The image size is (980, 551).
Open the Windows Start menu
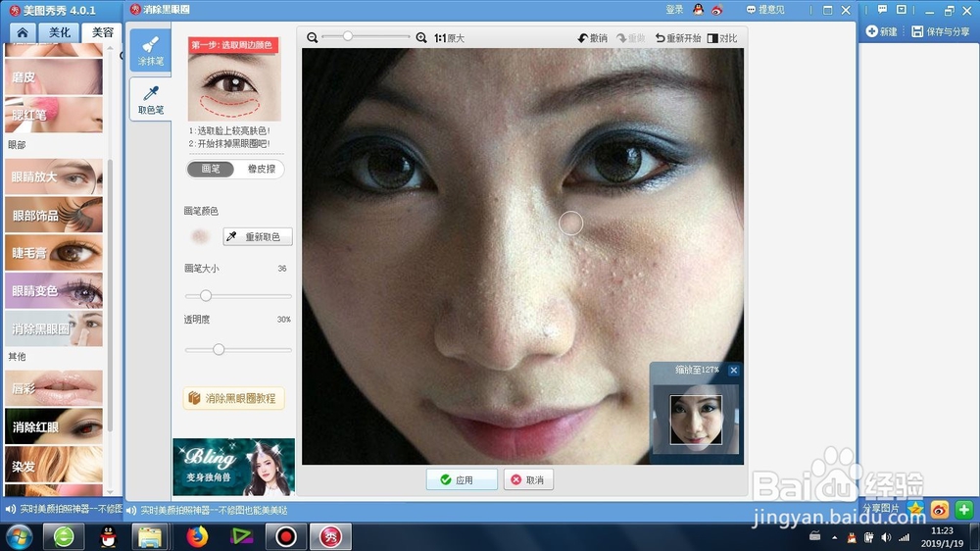(20, 536)
